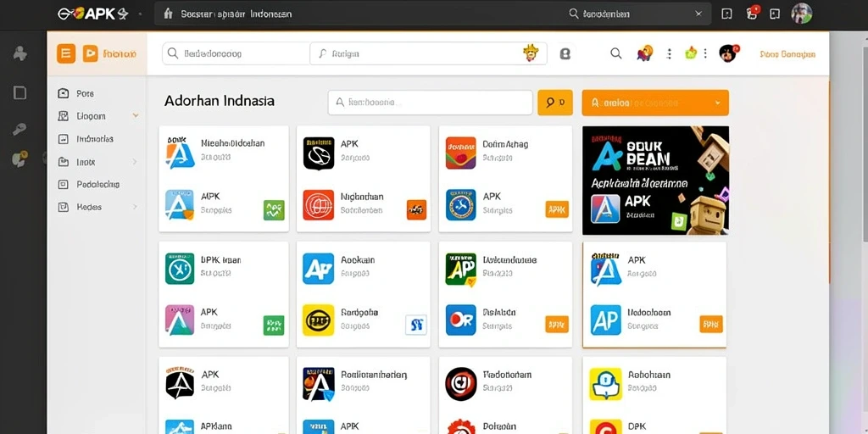Click the black-and-red round 'Padotiorarn' icon
The image size is (868, 434).
point(460,384)
